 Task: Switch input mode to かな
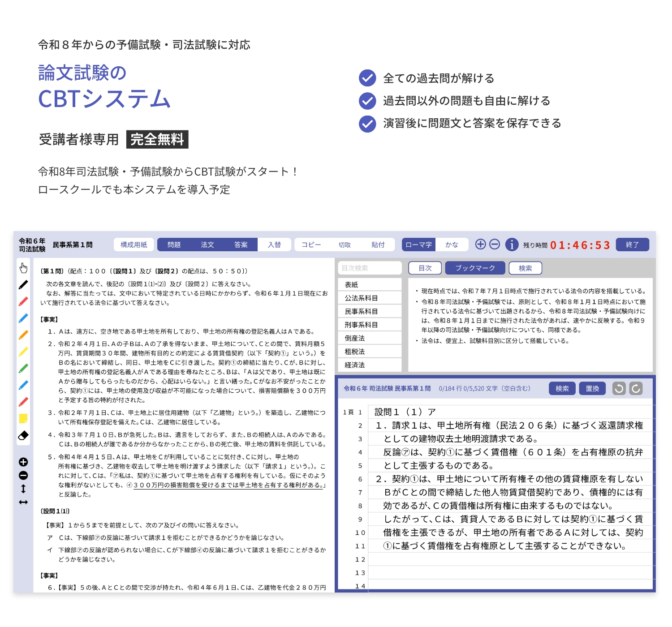tap(452, 245)
